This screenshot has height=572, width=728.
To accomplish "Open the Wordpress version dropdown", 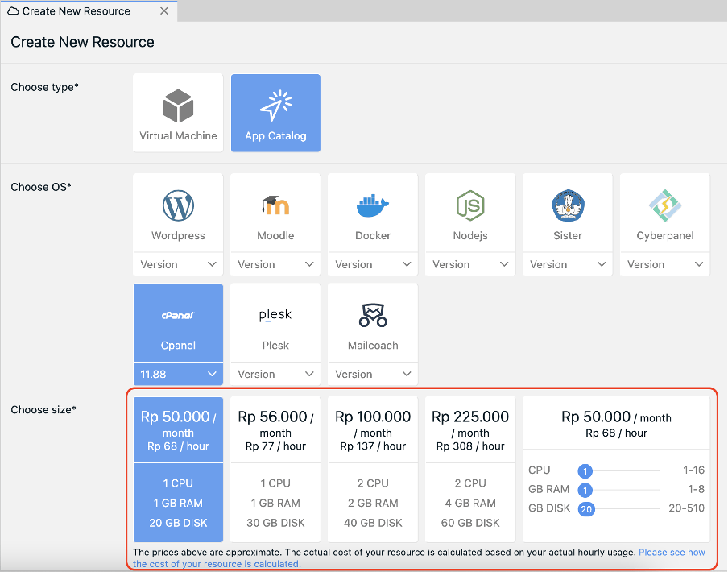I will coord(177,264).
